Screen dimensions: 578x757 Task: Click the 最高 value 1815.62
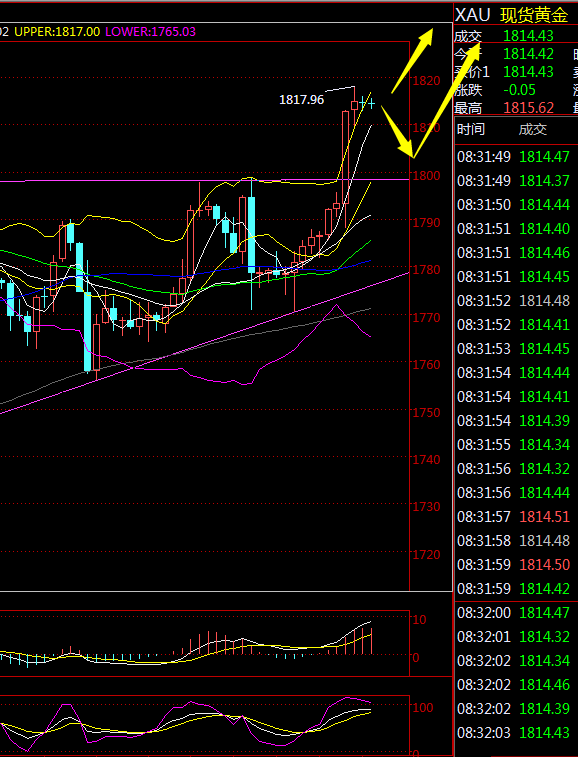tap(528, 107)
